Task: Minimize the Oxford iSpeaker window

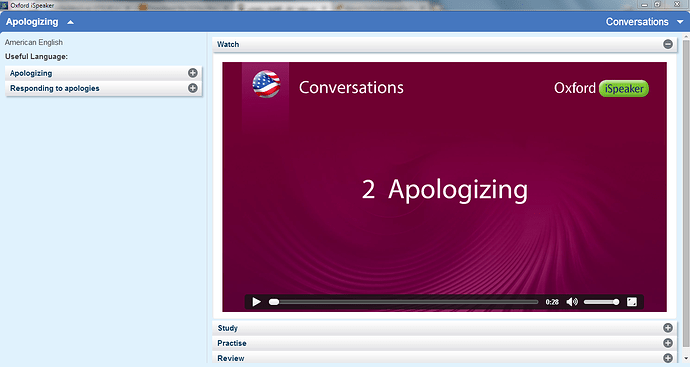Action: click(x=645, y=5)
